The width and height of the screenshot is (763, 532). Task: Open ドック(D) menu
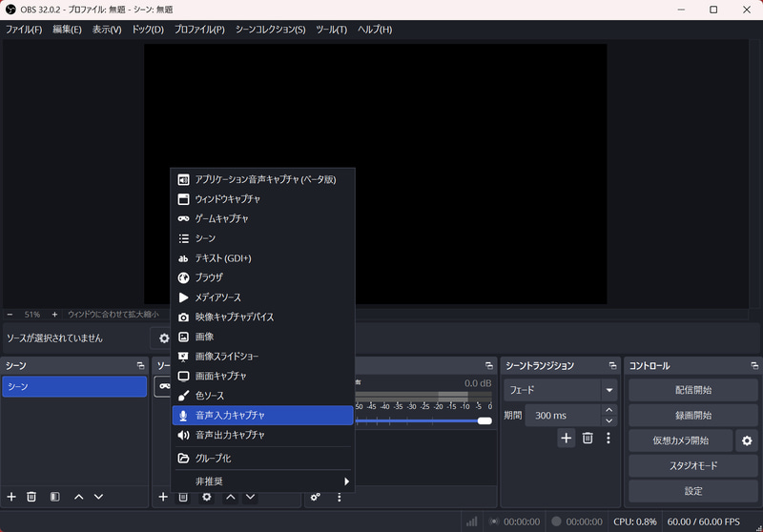pyautogui.click(x=148, y=30)
